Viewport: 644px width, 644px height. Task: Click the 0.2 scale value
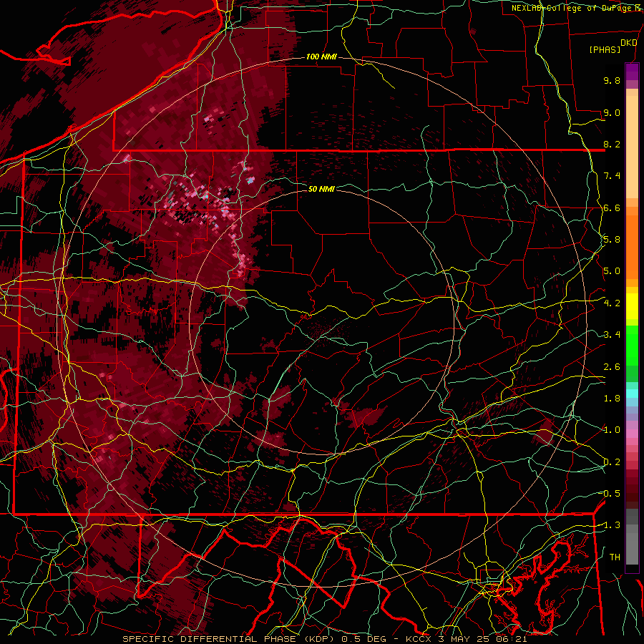pos(612,462)
